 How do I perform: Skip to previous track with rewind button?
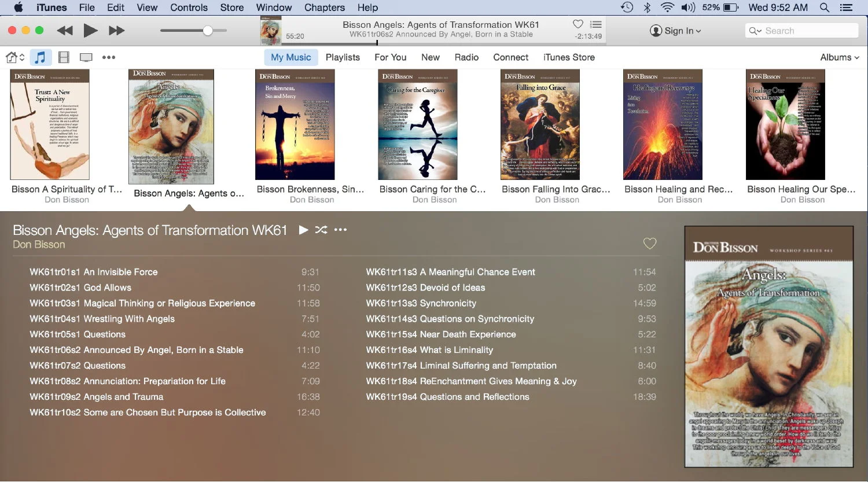pyautogui.click(x=65, y=31)
